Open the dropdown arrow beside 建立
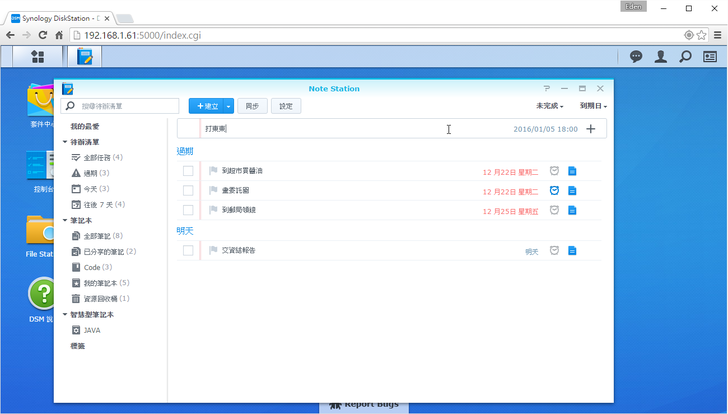 tap(229, 106)
